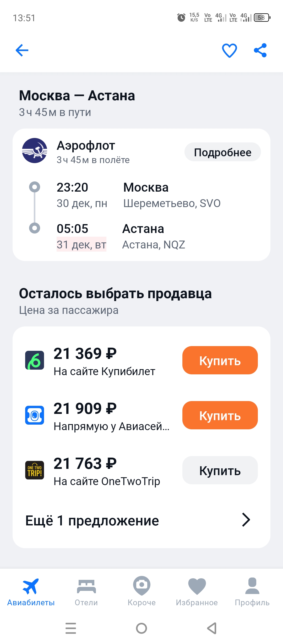Tap the chevron next to more offers
Viewport: 283px width, 644px height.
click(246, 520)
